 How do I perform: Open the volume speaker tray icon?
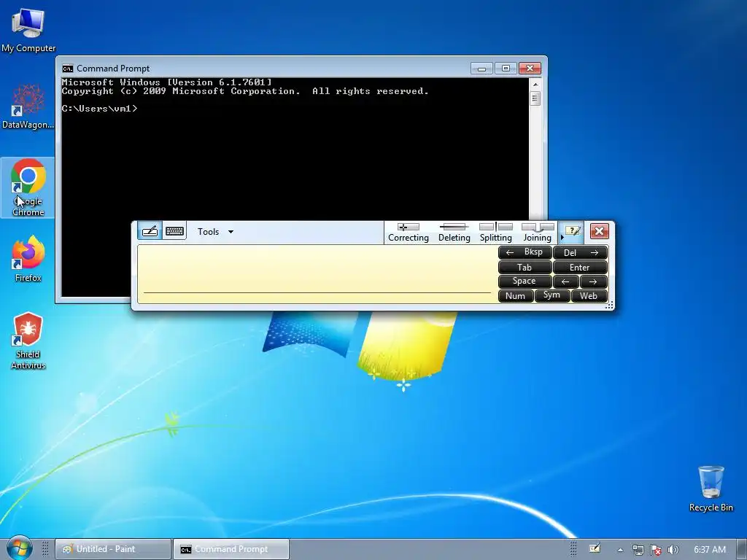pyautogui.click(x=673, y=550)
